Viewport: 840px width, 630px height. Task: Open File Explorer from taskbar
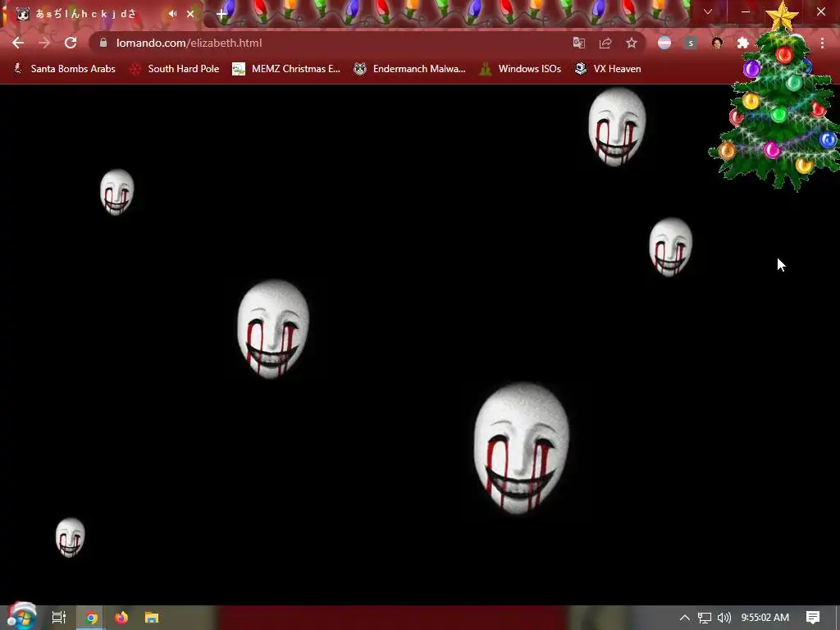[152, 618]
